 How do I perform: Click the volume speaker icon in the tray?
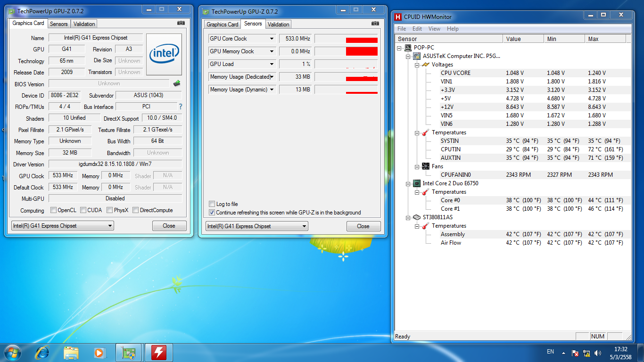[x=598, y=353]
